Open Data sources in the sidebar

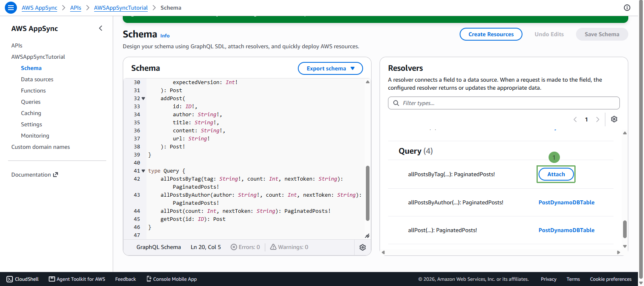pyautogui.click(x=37, y=79)
